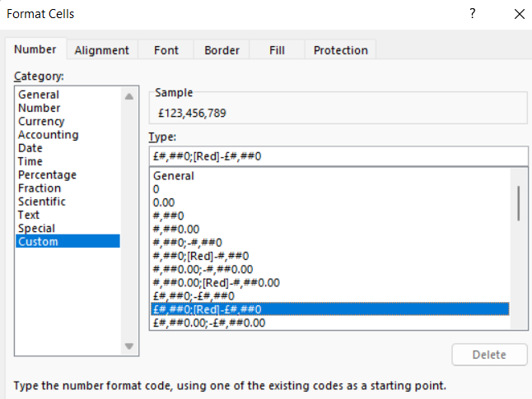Select the Accounting category
The width and height of the screenshot is (532, 399).
click(x=48, y=135)
